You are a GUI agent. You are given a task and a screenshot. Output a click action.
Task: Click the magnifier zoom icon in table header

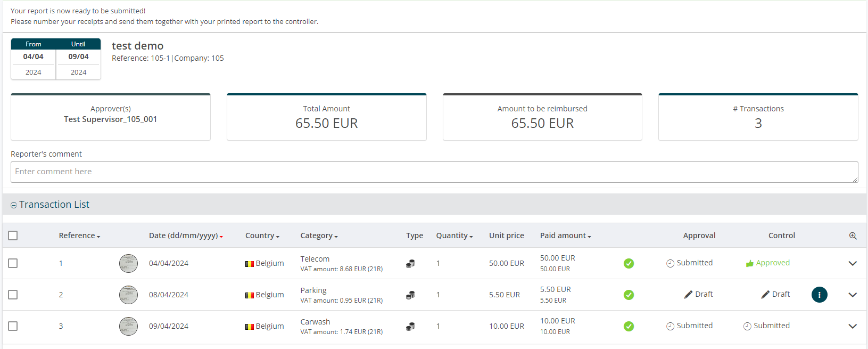(x=853, y=236)
